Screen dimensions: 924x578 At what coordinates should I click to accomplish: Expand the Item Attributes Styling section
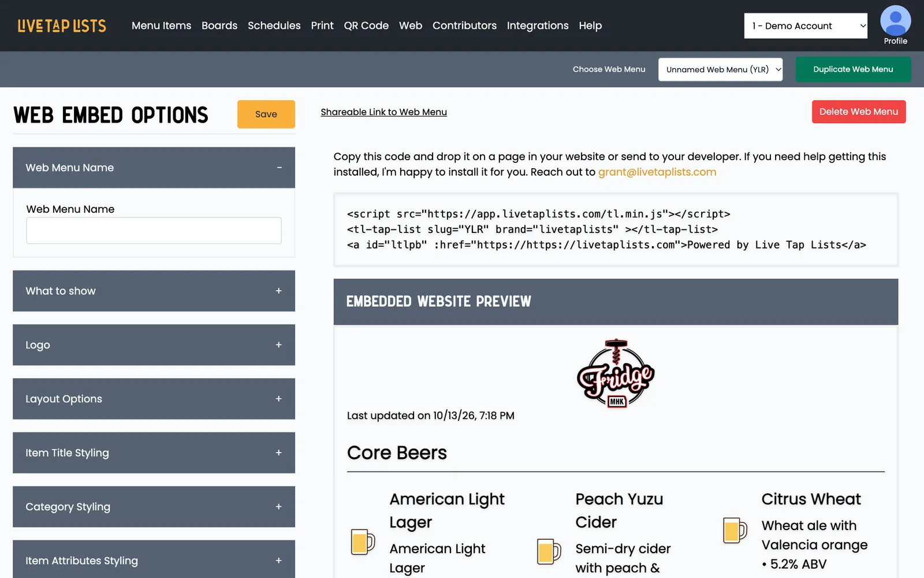(154, 560)
